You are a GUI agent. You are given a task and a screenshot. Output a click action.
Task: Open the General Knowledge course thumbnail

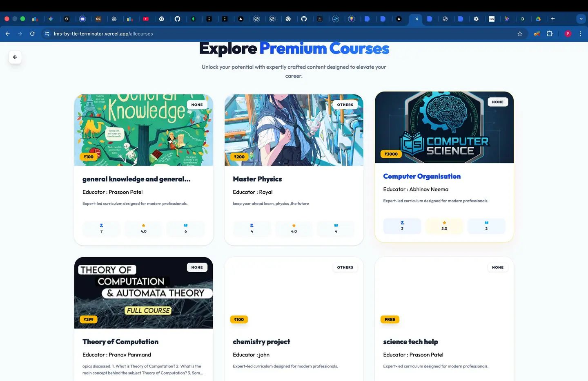[144, 130]
